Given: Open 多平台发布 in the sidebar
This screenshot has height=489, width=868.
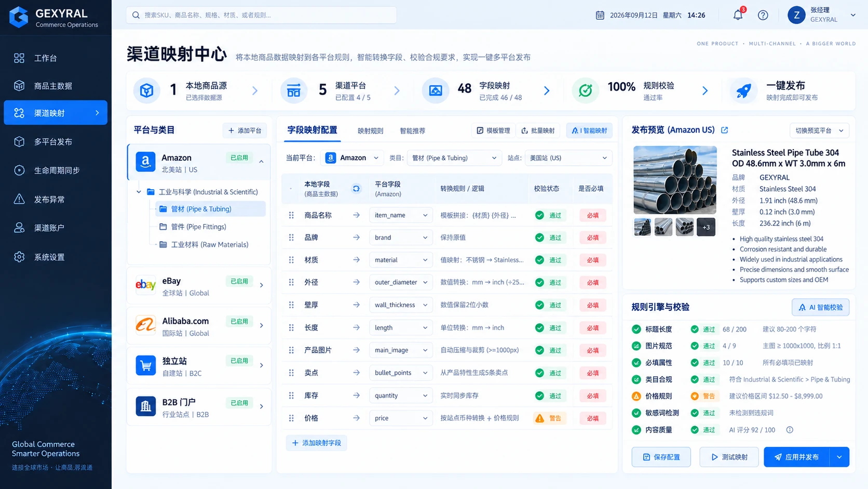Looking at the screenshot, I should [56, 141].
